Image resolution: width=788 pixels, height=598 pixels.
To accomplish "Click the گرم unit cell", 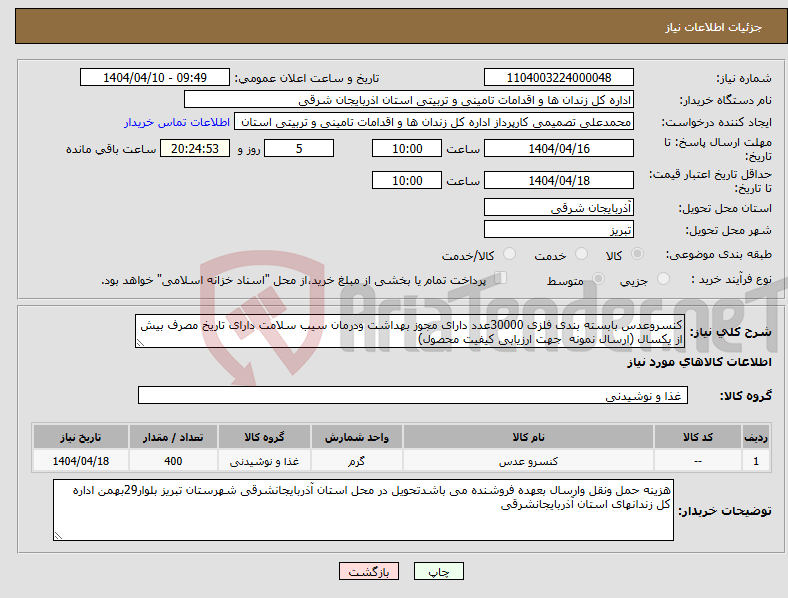I will (x=356, y=461).
